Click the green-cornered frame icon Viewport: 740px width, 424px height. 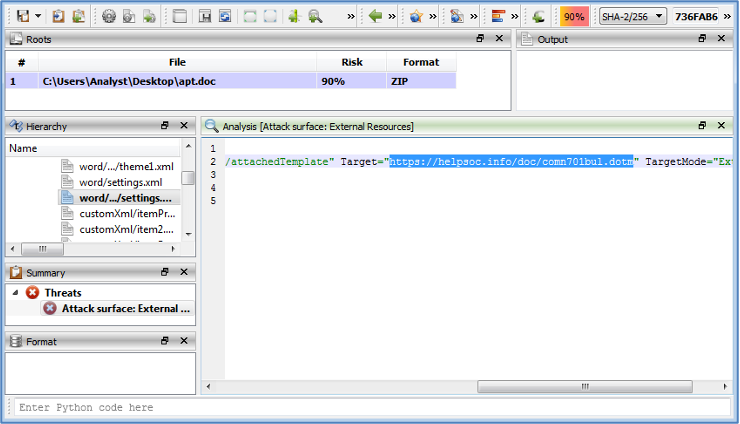(250, 17)
